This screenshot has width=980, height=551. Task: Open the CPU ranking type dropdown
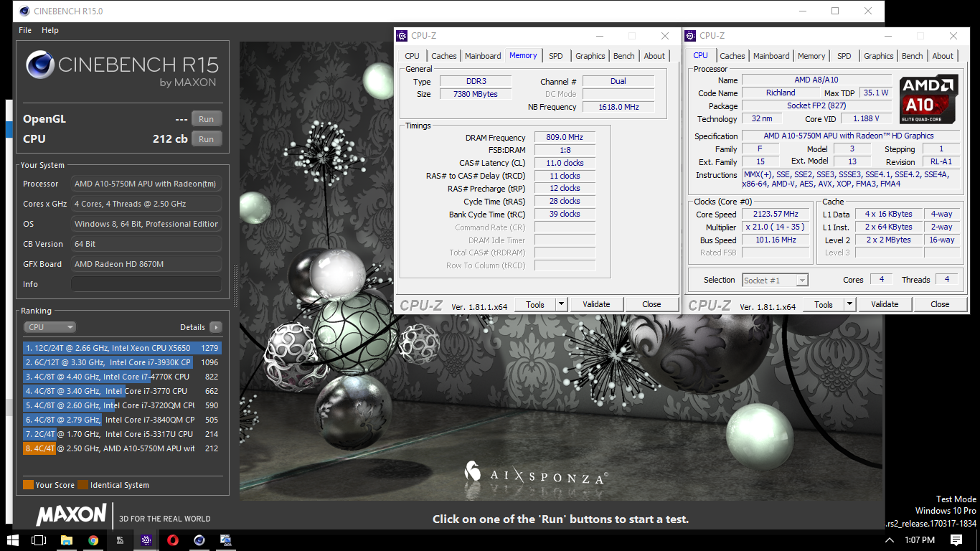(50, 327)
